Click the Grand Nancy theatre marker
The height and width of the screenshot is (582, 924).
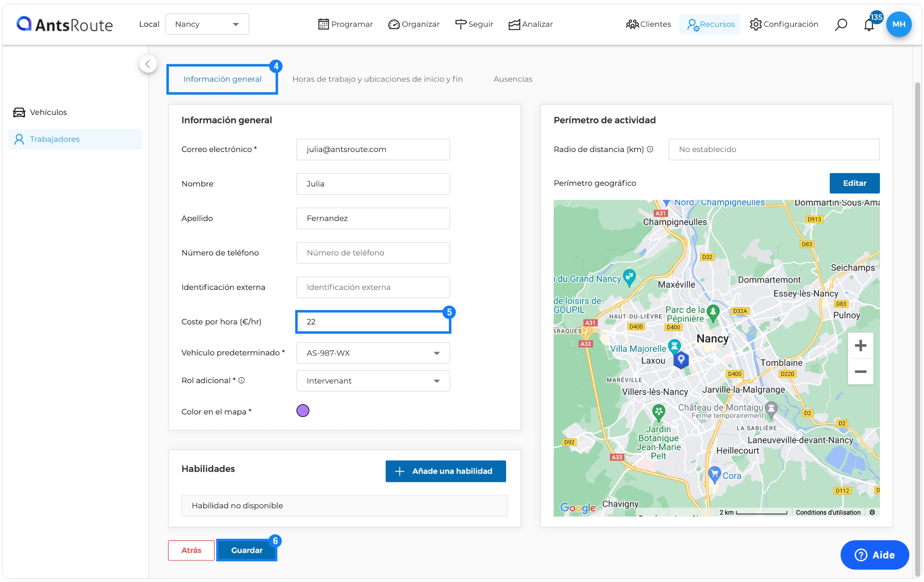pos(629,278)
